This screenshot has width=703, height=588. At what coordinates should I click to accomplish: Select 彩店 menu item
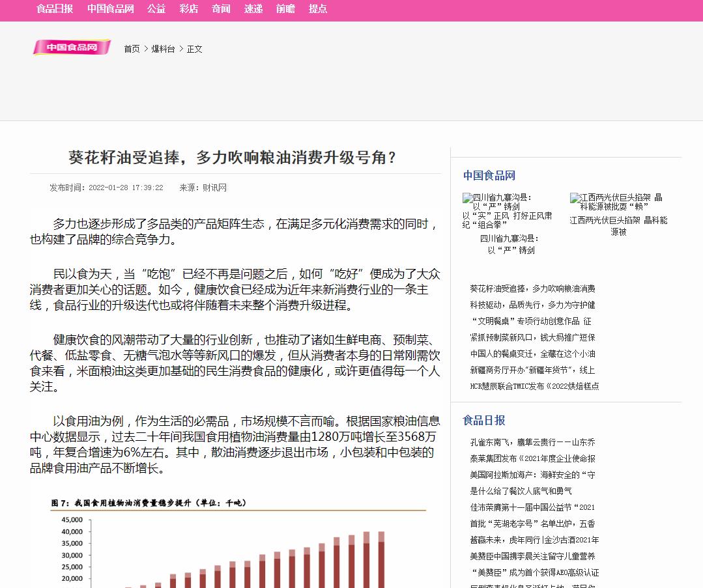[x=189, y=8]
